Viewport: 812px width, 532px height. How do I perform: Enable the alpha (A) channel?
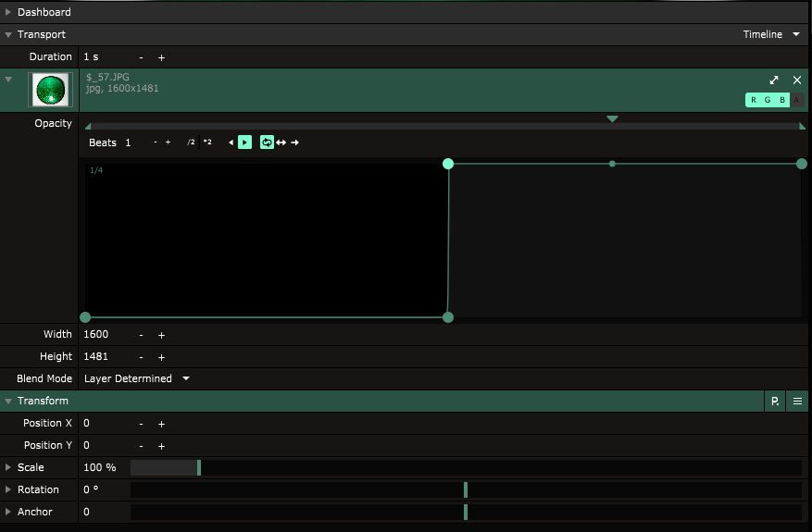click(796, 100)
